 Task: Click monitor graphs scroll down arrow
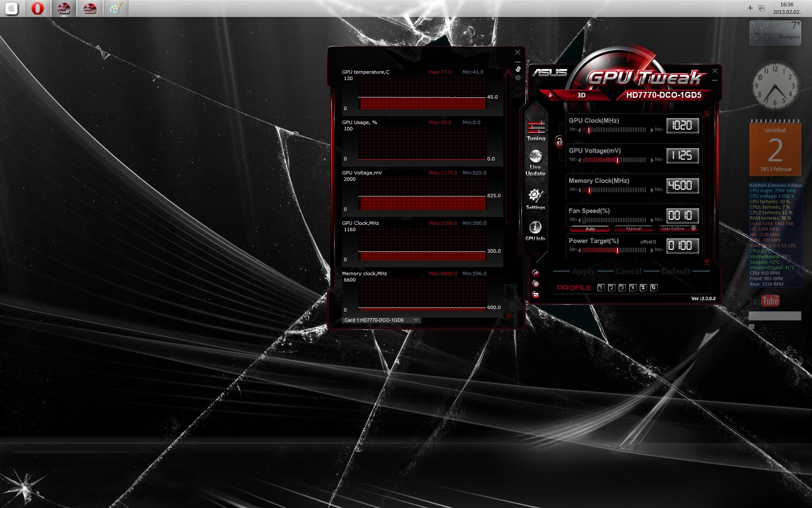[x=508, y=316]
